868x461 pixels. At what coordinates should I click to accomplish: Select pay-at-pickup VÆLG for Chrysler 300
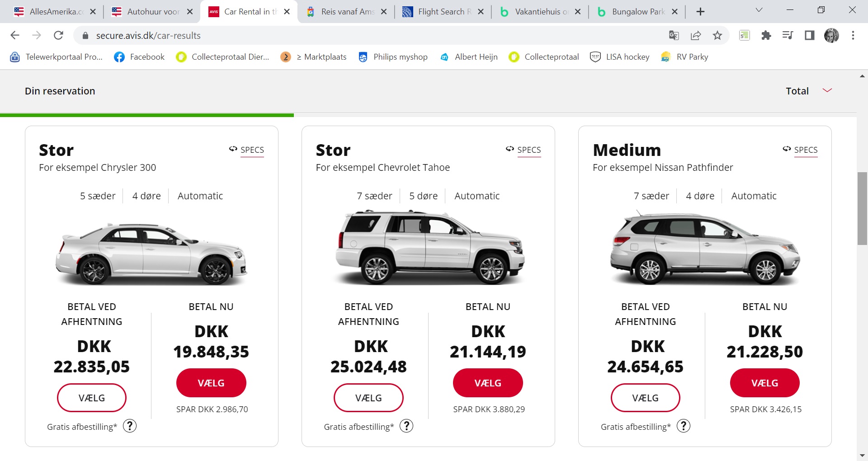pos(92,398)
